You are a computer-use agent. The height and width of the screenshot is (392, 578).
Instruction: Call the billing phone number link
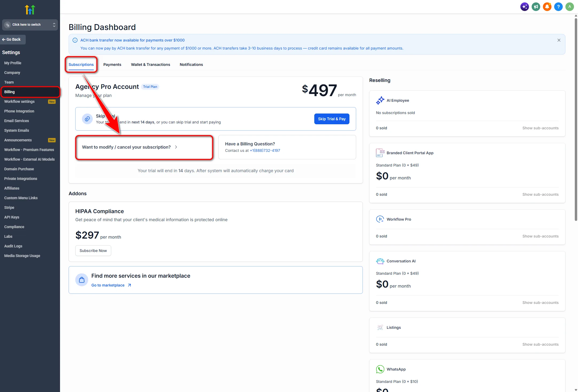click(265, 150)
